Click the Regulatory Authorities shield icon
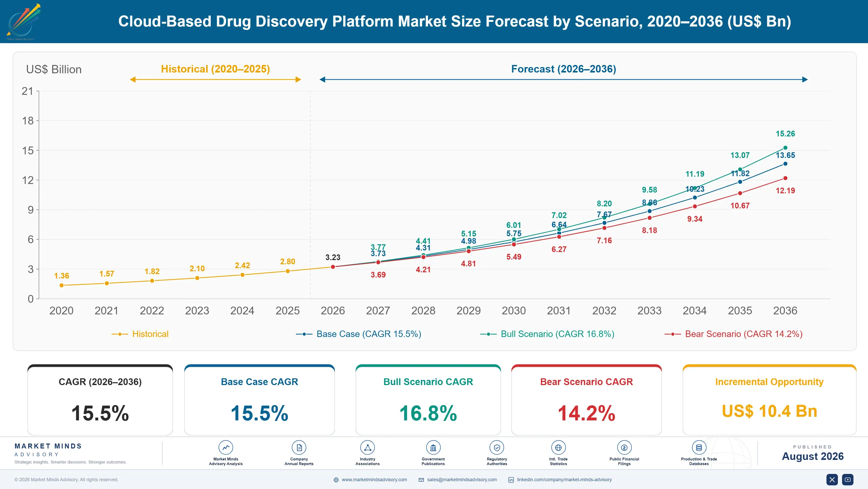868x489 pixels. coord(497,447)
